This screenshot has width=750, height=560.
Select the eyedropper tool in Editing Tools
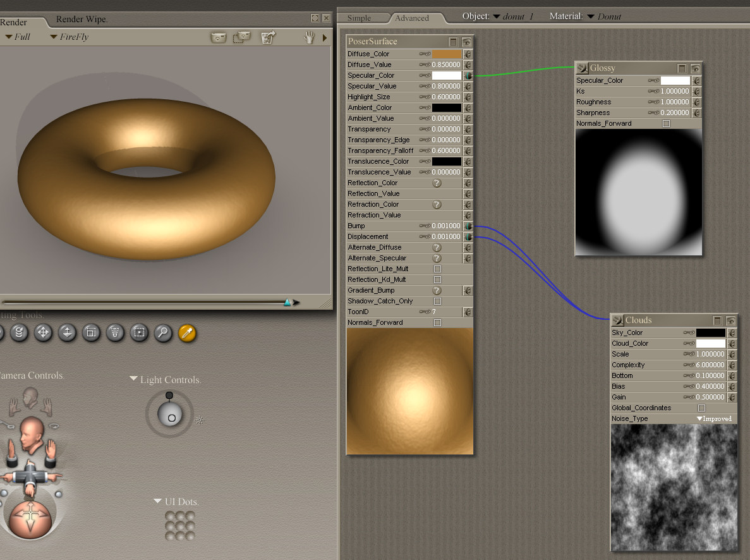[x=187, y=332]
